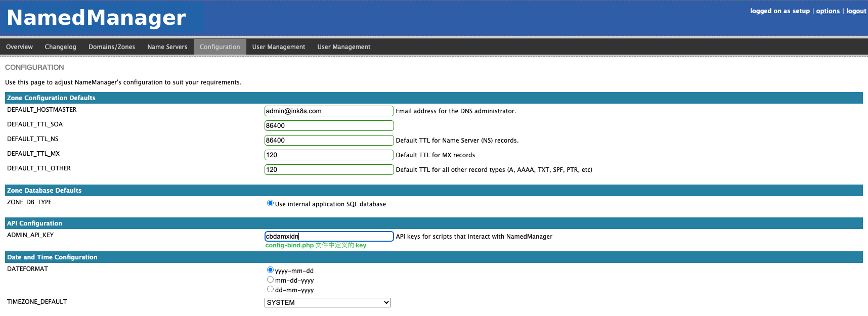Switch to the Changelog tab
The height and width of the screenshot is (316, 868).
pyautogui.click(x=60, y=47)
